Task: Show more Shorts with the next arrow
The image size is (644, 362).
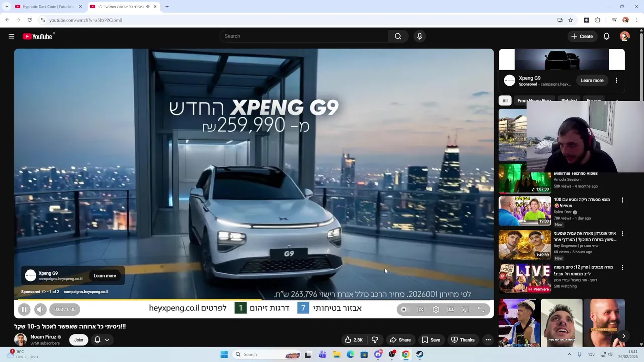Action: pyautogui.click(x=623, y=336)
